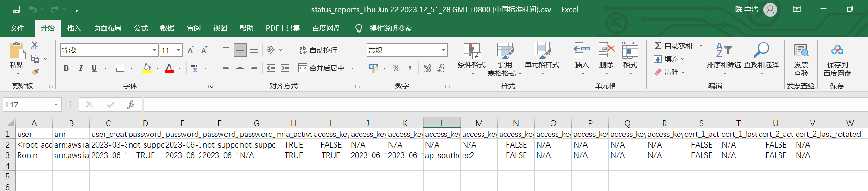This screenshot has height=191, width=868.
Task: Switch to the 插入 ribbon tab
Action: (x=74, y=28)
